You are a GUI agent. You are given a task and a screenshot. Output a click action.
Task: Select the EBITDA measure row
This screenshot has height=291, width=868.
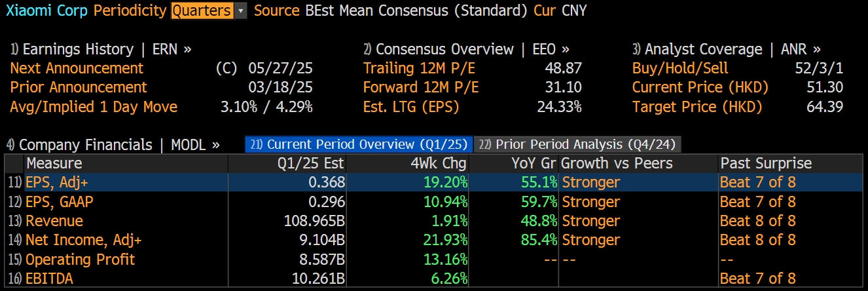coord(433,279)
